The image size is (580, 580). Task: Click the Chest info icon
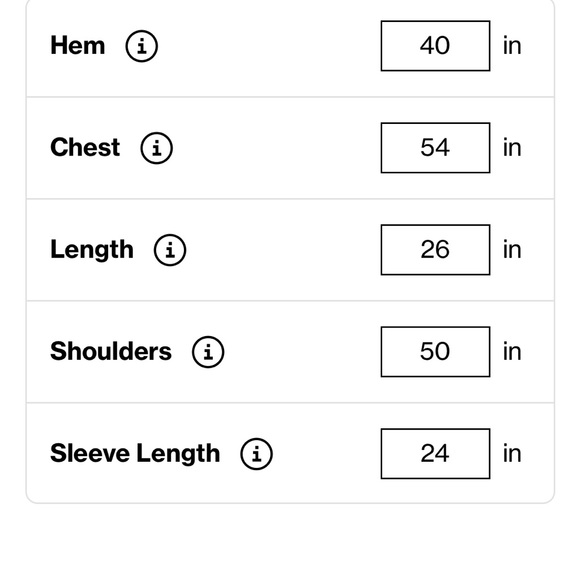tap(156, 148)
